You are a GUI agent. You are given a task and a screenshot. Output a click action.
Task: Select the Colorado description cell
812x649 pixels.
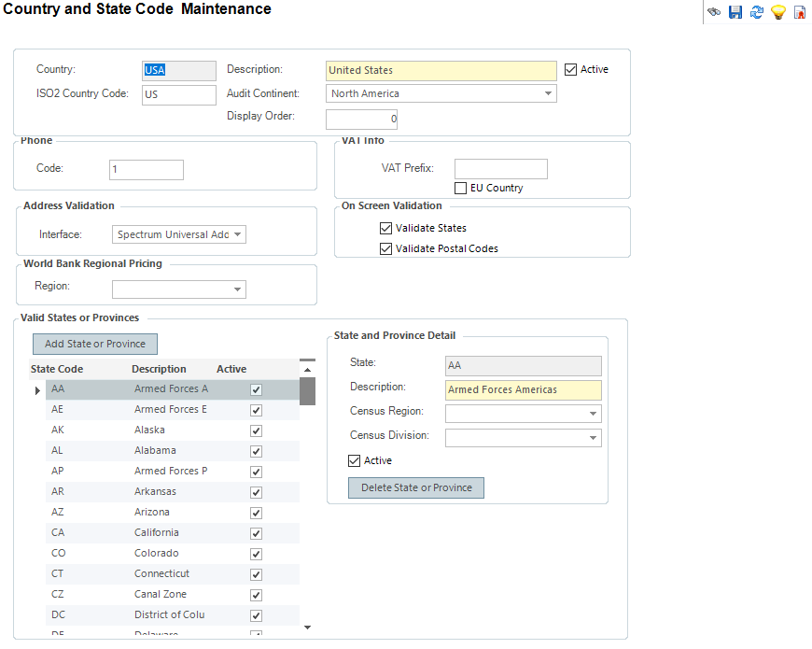pyautogui.click(x=157, y=553)
